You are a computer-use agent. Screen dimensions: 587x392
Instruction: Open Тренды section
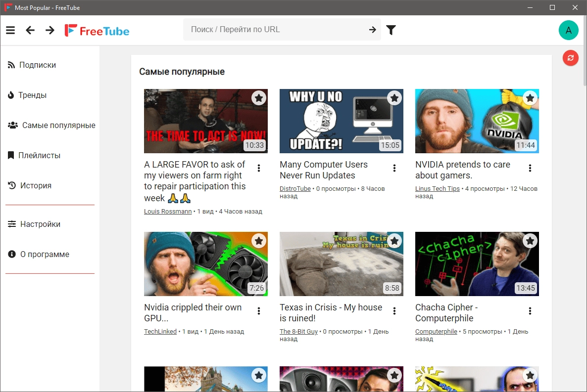coord(50,95)
